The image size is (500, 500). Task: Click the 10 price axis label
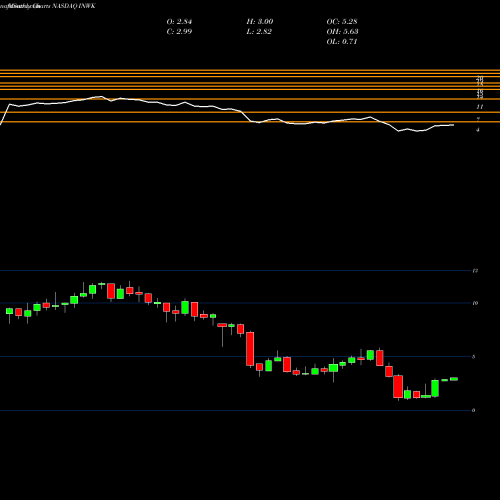[475, 303]
